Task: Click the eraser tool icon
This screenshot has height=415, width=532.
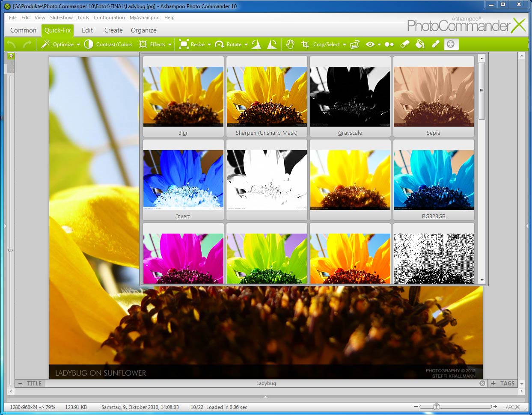Action: tap(404, 44)
